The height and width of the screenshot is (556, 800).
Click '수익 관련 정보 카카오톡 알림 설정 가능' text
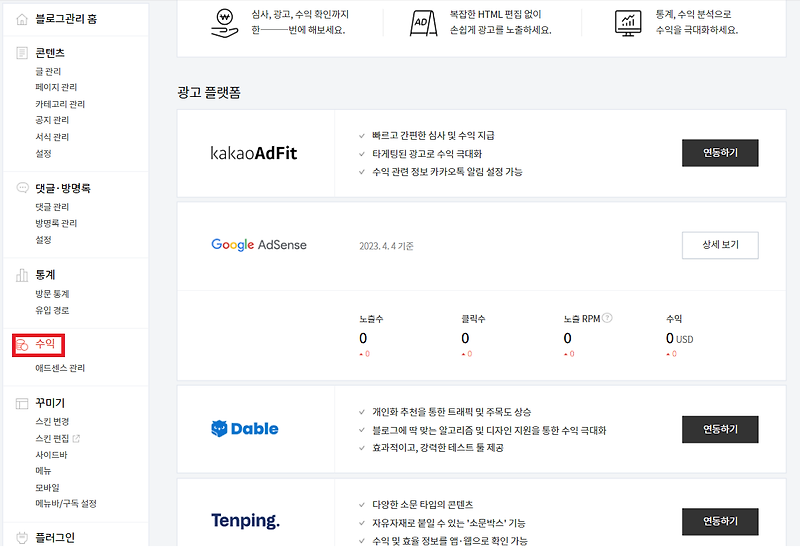(x=447, y=172)
